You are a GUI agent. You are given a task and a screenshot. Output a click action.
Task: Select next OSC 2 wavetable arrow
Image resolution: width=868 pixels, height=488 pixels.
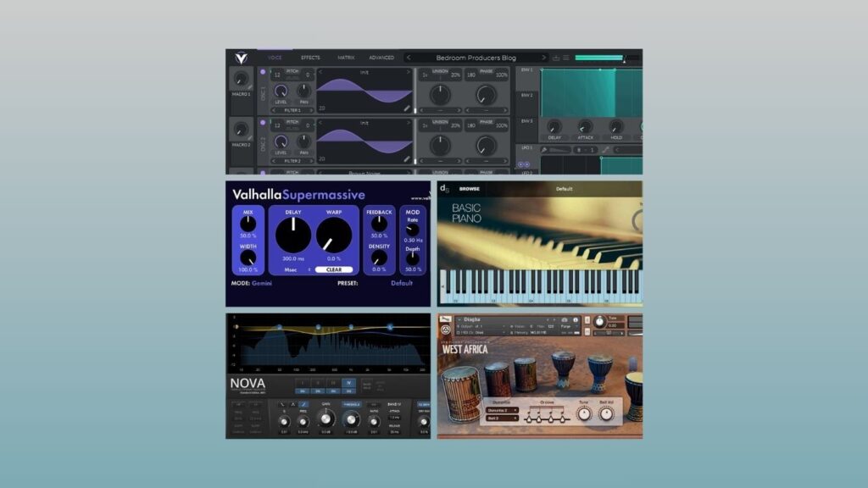409,123
